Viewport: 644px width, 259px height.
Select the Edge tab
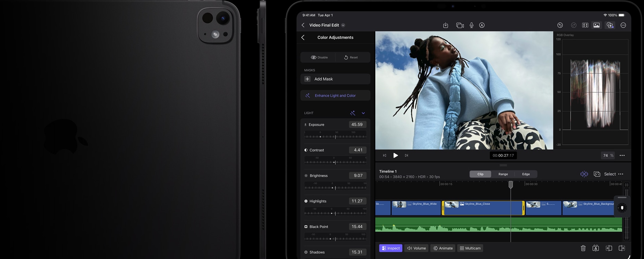coord(526,174)
